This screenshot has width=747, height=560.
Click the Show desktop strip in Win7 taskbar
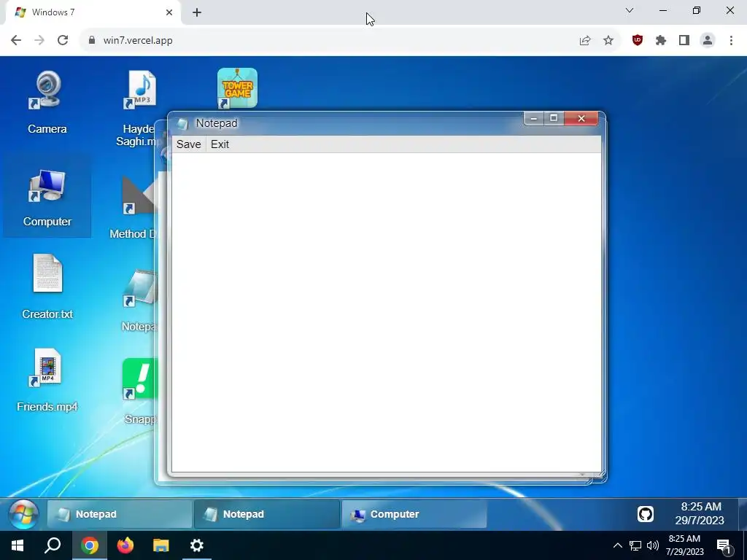[x=742, y=514]
